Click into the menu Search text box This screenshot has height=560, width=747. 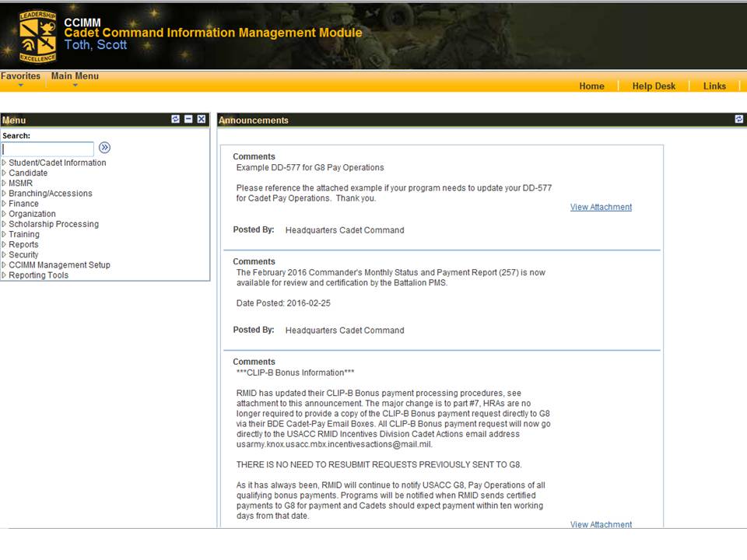47,149
